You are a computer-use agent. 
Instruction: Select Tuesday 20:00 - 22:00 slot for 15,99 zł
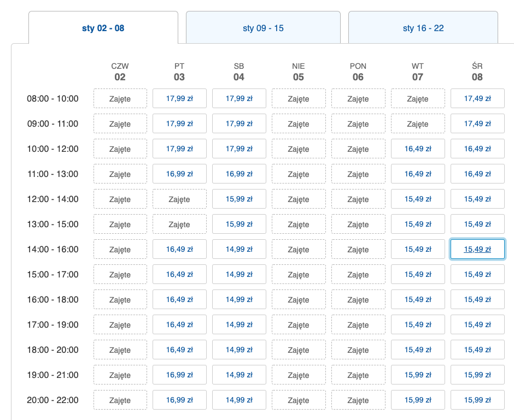point(418,400)
